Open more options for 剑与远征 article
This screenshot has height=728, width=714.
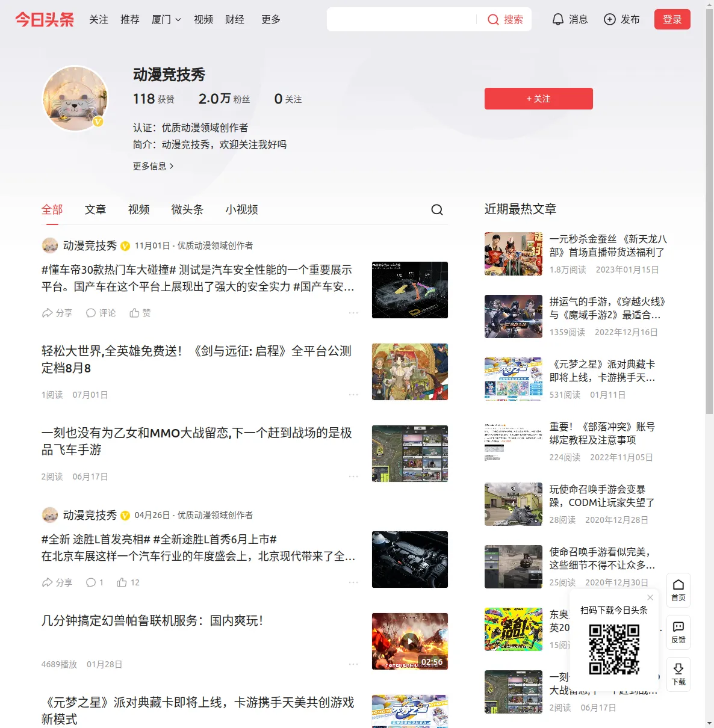[x=353, y=395]
